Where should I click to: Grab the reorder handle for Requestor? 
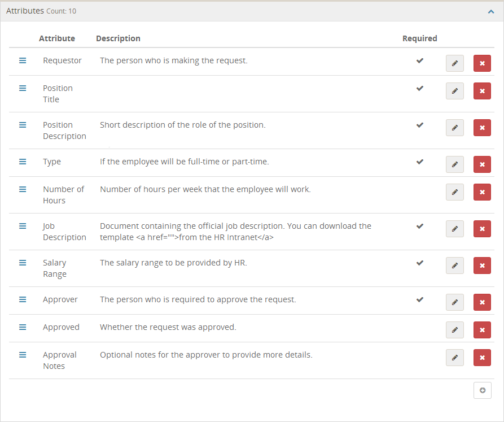[x=23, y=60]
